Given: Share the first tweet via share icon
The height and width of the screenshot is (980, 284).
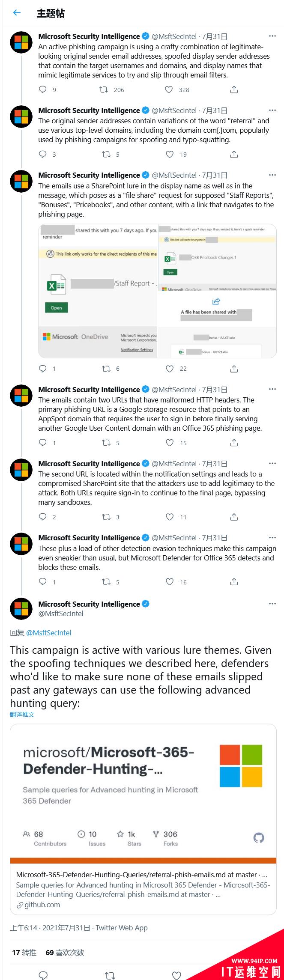Looking at the screenshot, I should 234,89.
